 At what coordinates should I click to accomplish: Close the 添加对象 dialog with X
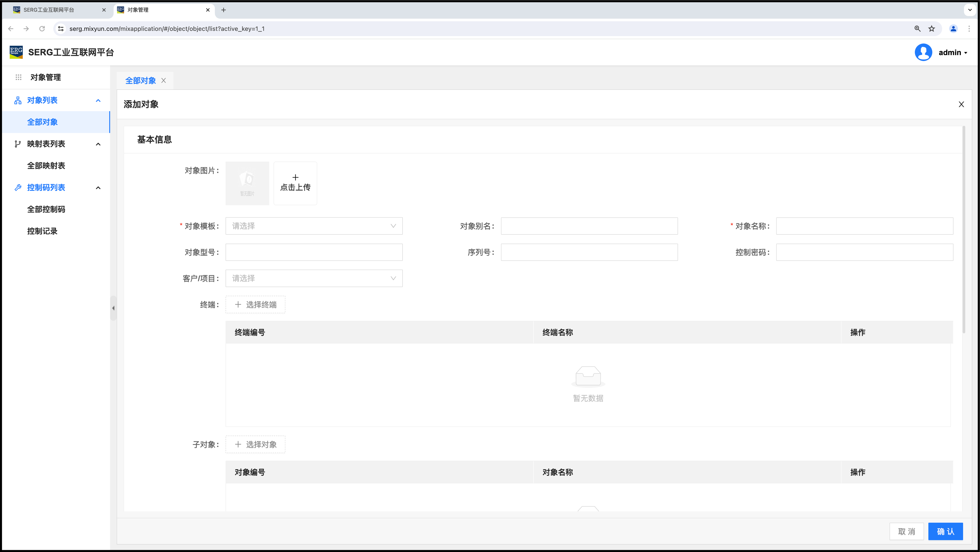pos(961,104)
